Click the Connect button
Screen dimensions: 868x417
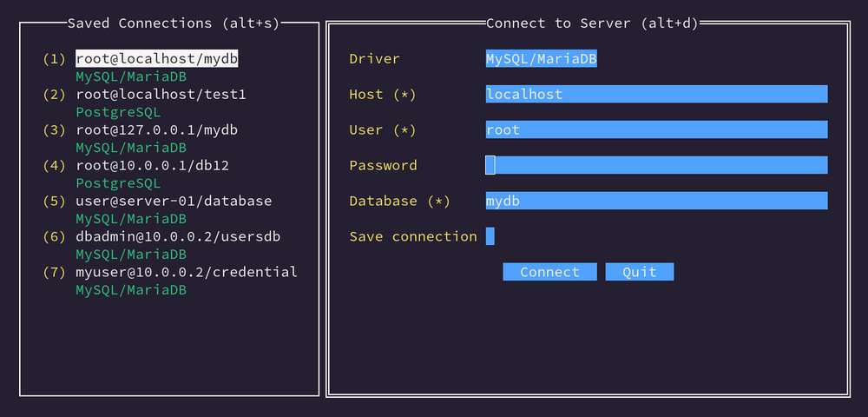click(549, 272)
